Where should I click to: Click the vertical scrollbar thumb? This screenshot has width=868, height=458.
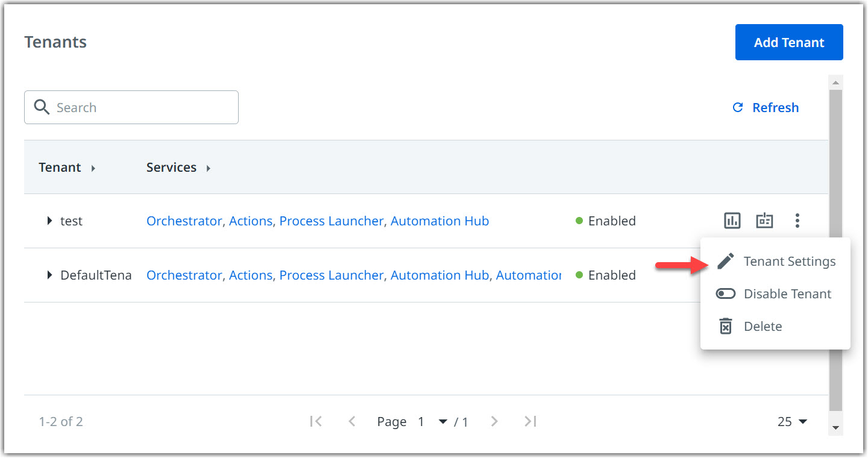835,250
